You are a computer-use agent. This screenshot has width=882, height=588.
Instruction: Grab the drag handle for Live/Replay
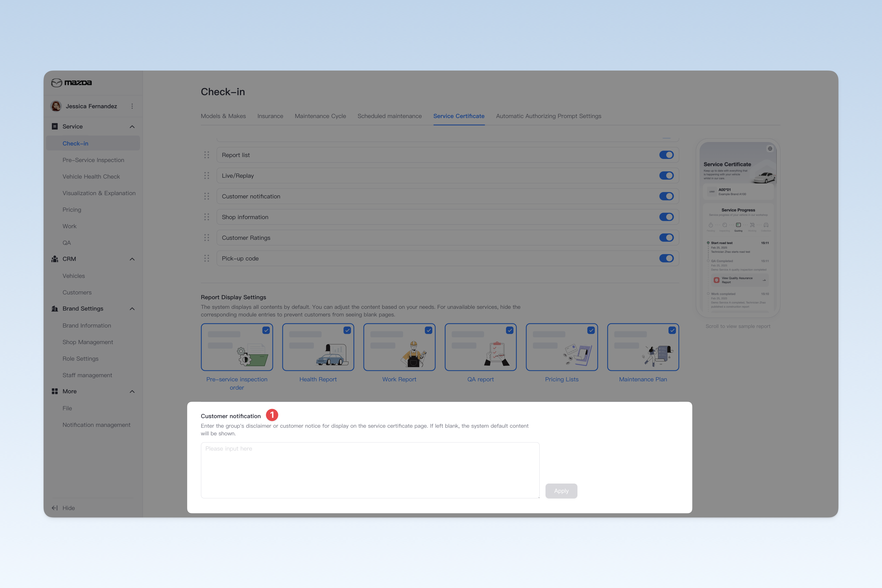point(207,176)
